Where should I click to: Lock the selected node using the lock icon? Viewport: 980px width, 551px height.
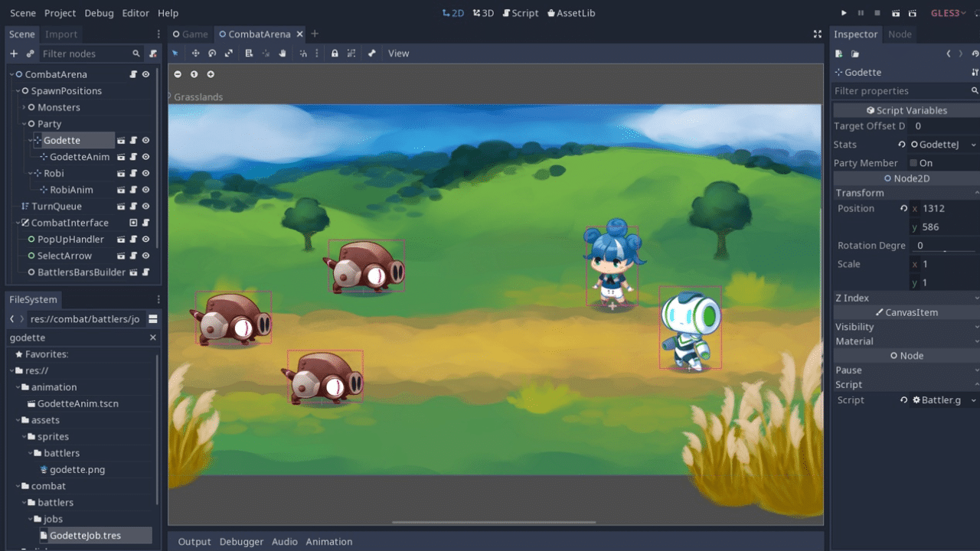[335, 53]
